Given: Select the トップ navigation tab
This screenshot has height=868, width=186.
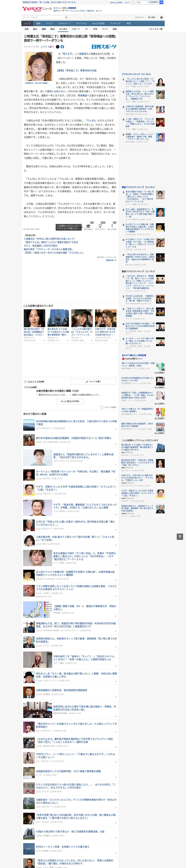Looking at the screenshot, I should [x=27, y=24].
